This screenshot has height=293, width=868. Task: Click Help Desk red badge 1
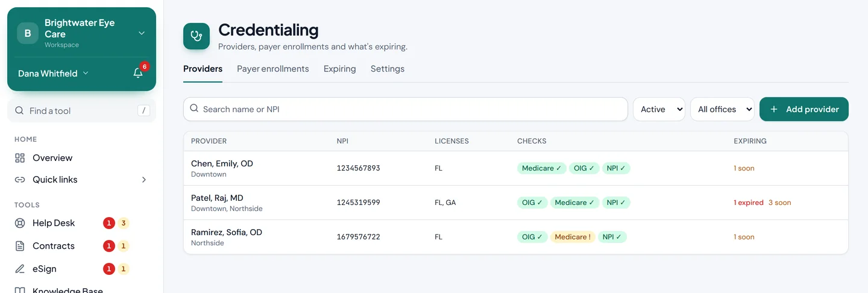point(108,223)
